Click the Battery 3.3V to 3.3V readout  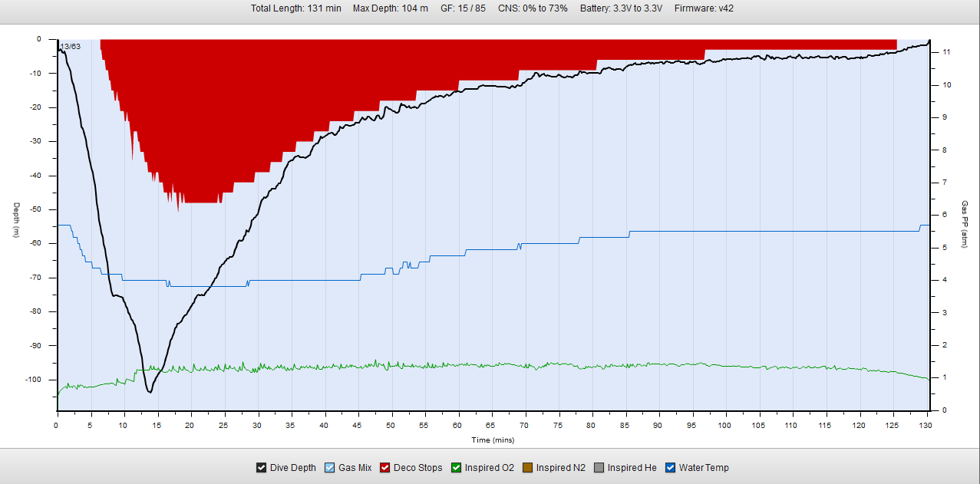621,8
